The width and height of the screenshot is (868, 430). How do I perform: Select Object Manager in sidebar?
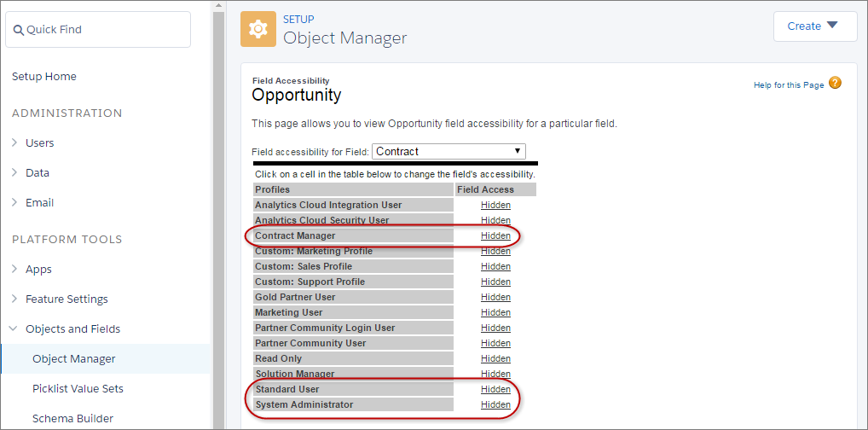[105, 358]
